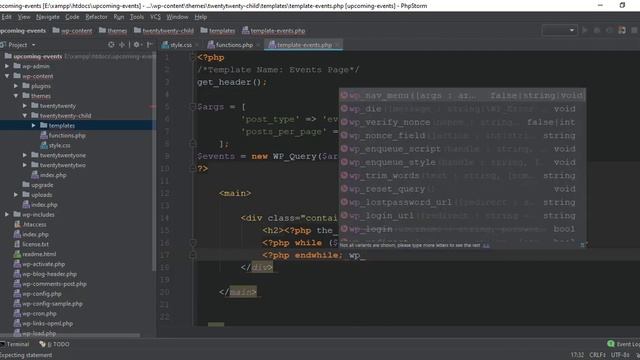This screenshot has height=360, width=640.
Task: Expand the wp-admin folder
Action: pos(7,66)
